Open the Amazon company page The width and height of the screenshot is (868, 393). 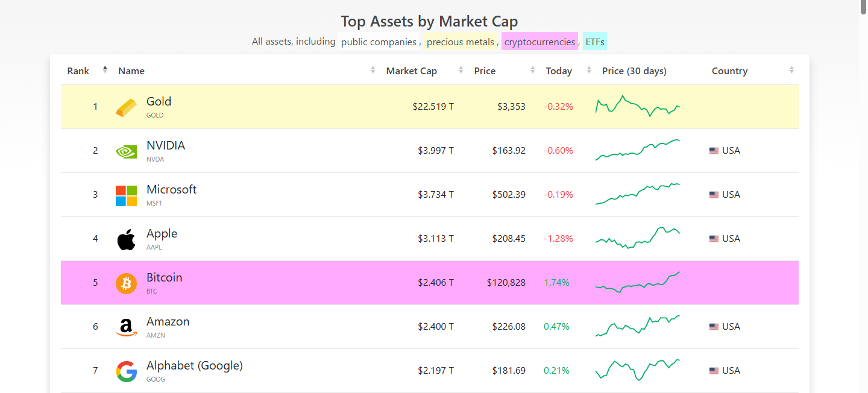tap(168, 321)
